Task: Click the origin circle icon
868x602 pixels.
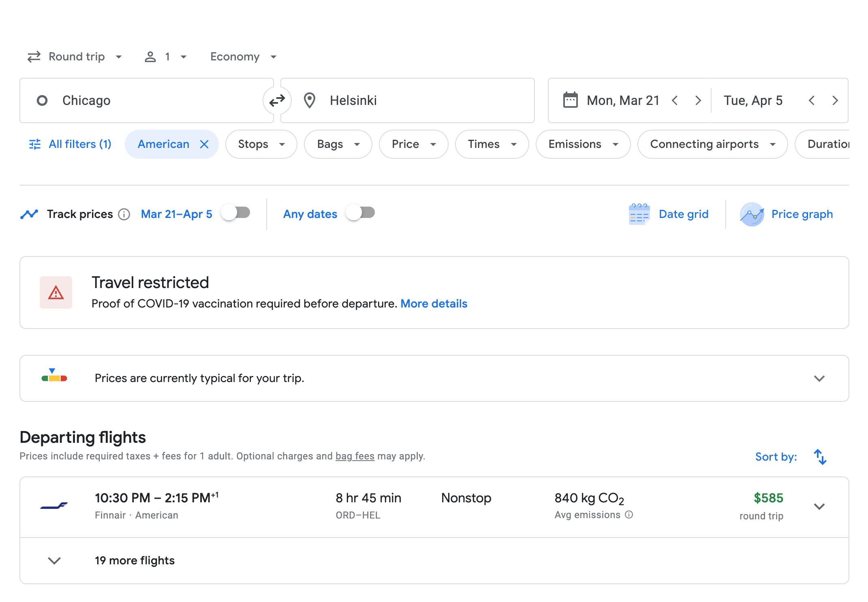Action: coord(42,100)
